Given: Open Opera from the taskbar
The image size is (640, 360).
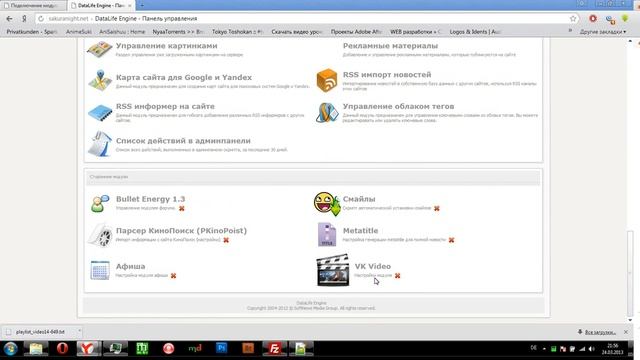Looking at the screenshot, I should (62, 349).
